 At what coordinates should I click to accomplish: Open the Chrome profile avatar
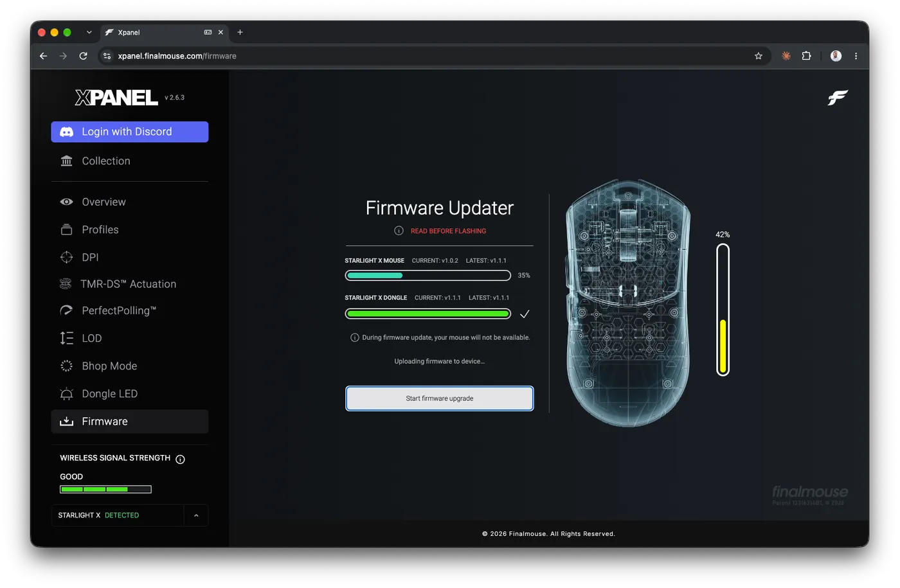(836, 56)
